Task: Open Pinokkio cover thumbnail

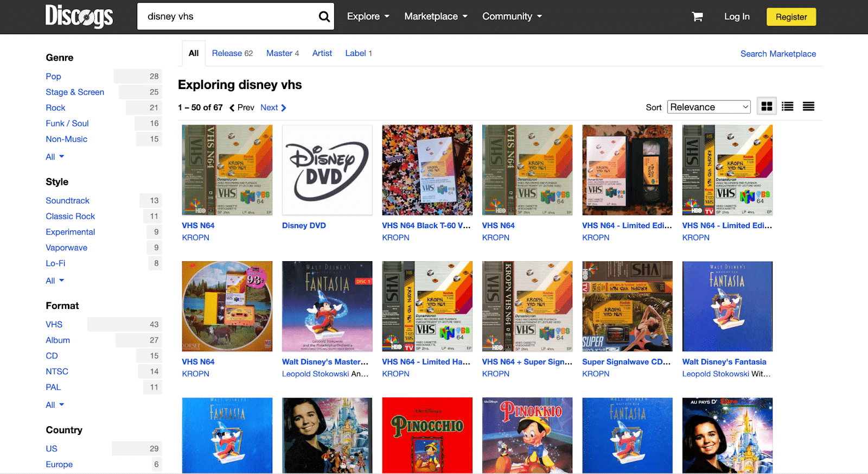Action: [527, 435]
